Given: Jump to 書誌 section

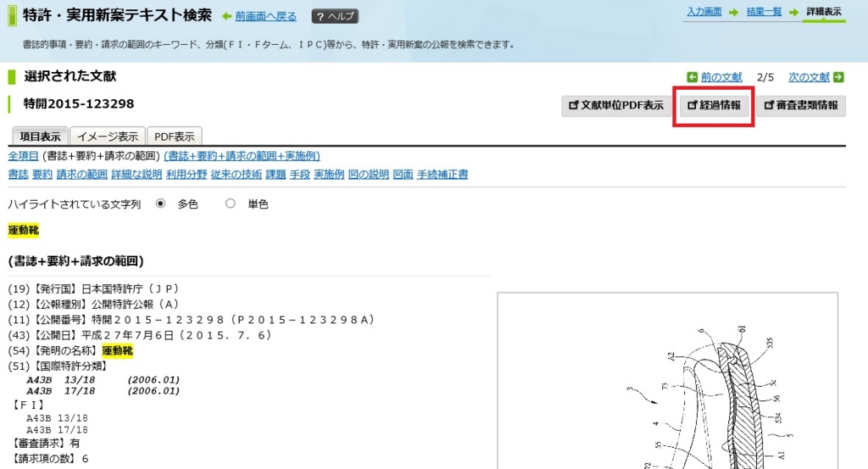Looking at the screenshot, I should (18, 175).
